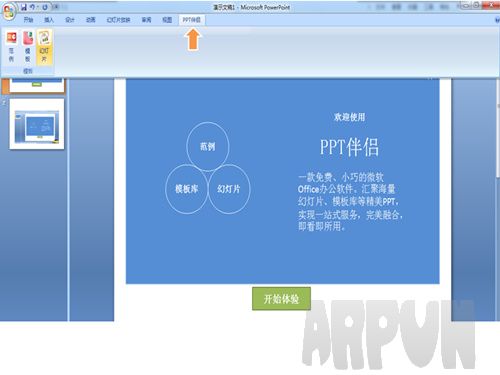
Task: Select slide 2 thumbnail in slide panel
Action: [37, 124]
